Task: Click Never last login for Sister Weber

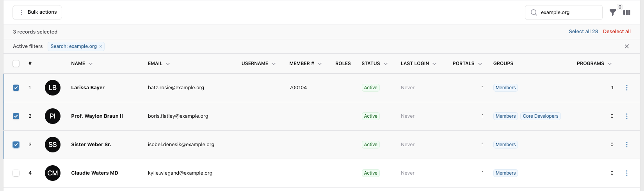Action: pos(407,145)
